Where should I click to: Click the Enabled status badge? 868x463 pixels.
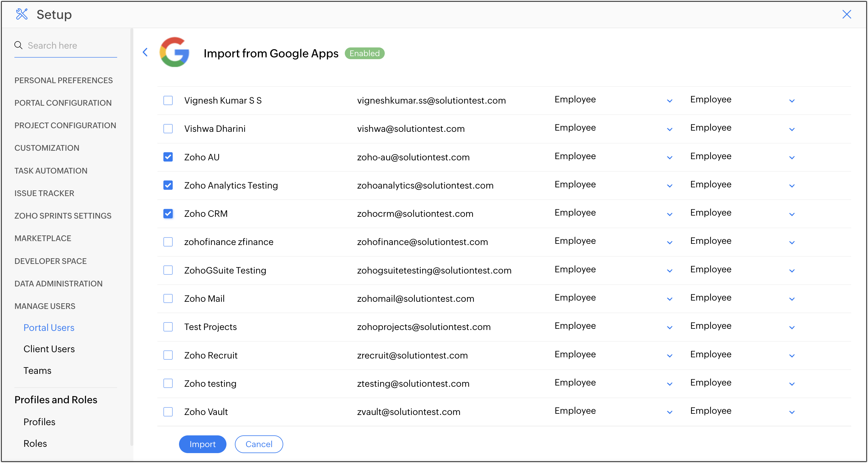pyautogui.click(x=364, y=53)
